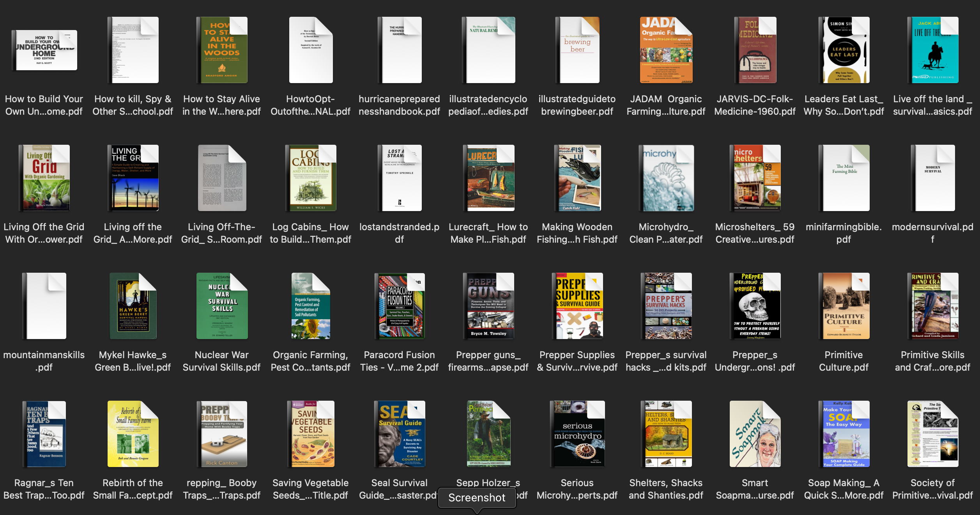Click the 'Leaders Eat Last_ Why So...Don't.pdf' filename

pyautogui.click(x=844, y=105)
